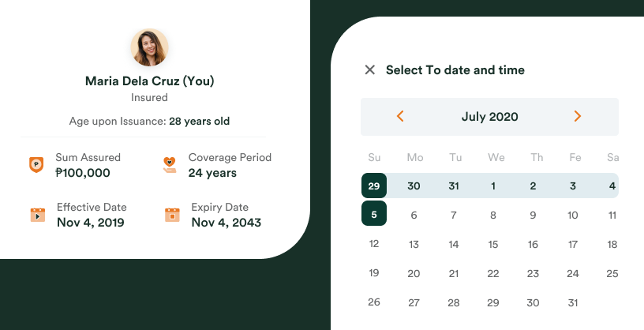Click the Nov 4, 2043 expiry date

pos(226,223)
